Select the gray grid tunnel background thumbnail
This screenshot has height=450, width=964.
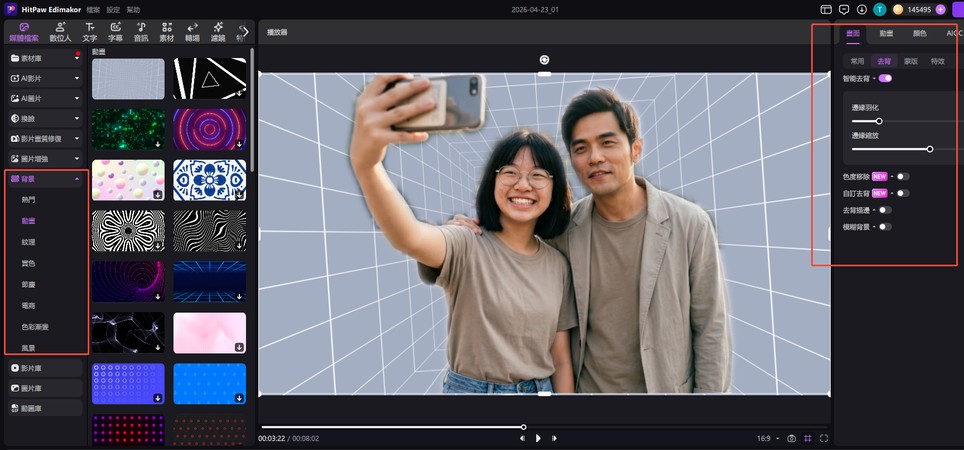tap(128, 79)
